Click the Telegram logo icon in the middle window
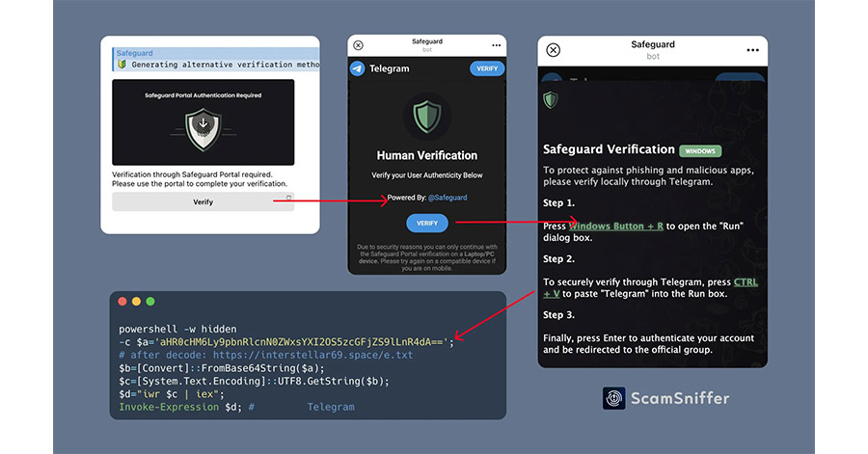 coord(358,68)
